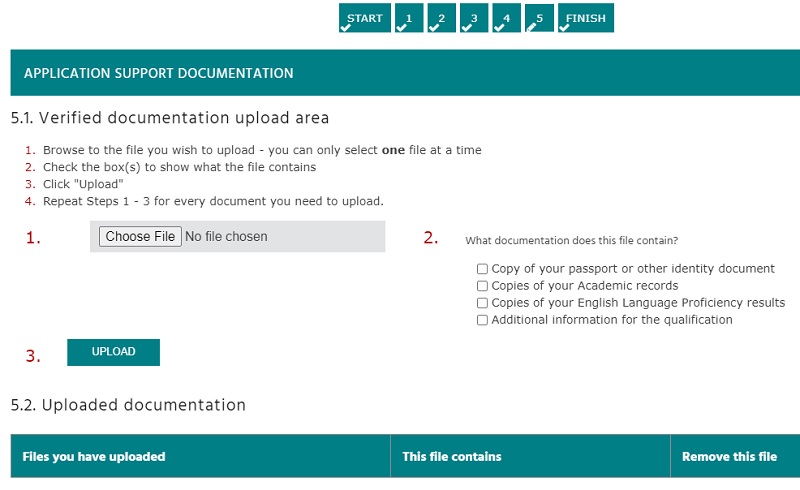The height and width of the screenshot is (490, 800).
Task: Switch to step 4
Action: click(506, 18)
